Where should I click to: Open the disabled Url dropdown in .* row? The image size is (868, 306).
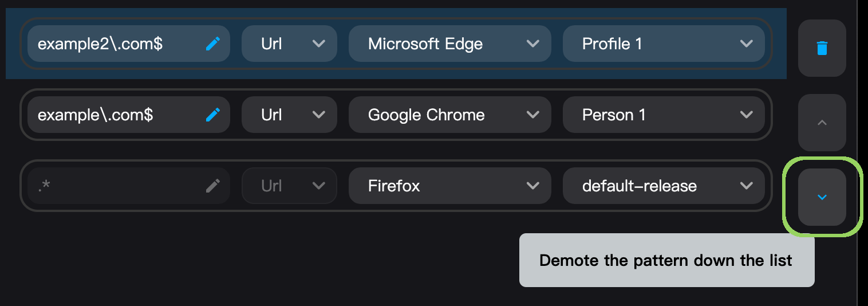(289, 186)
